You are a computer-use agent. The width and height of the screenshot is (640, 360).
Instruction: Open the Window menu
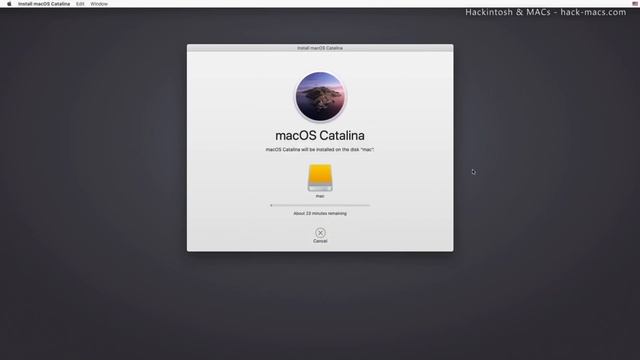(99, 4)
